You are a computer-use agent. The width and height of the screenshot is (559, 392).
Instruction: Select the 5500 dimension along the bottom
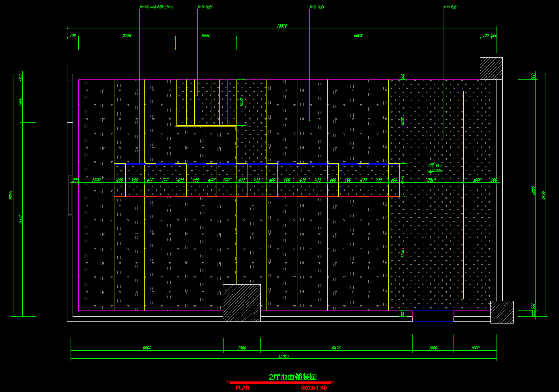147,348
